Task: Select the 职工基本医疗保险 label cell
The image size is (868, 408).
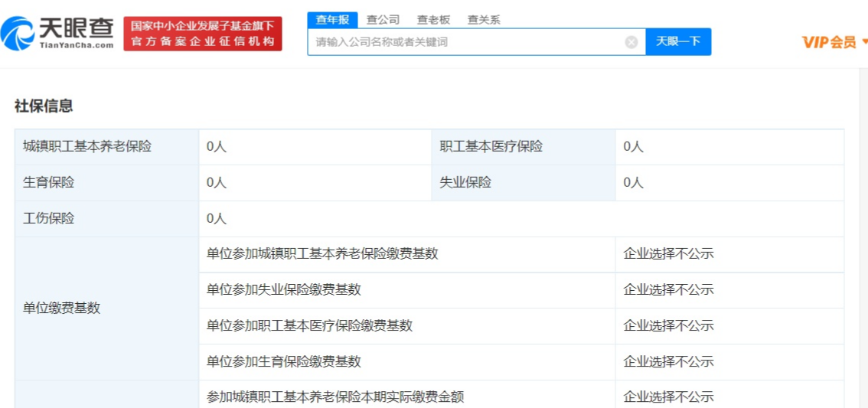Action: pyautogui.click(x=491, y=146)
